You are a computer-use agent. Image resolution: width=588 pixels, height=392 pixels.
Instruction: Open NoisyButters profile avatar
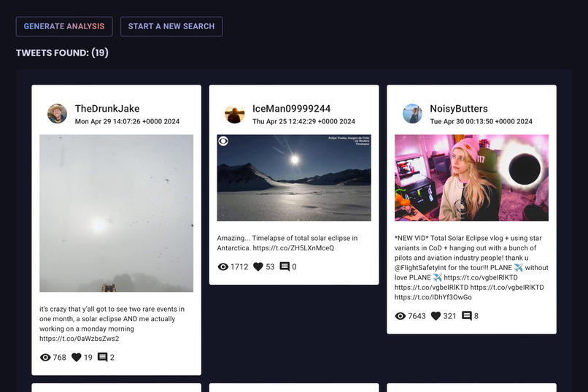click(412, 114)
